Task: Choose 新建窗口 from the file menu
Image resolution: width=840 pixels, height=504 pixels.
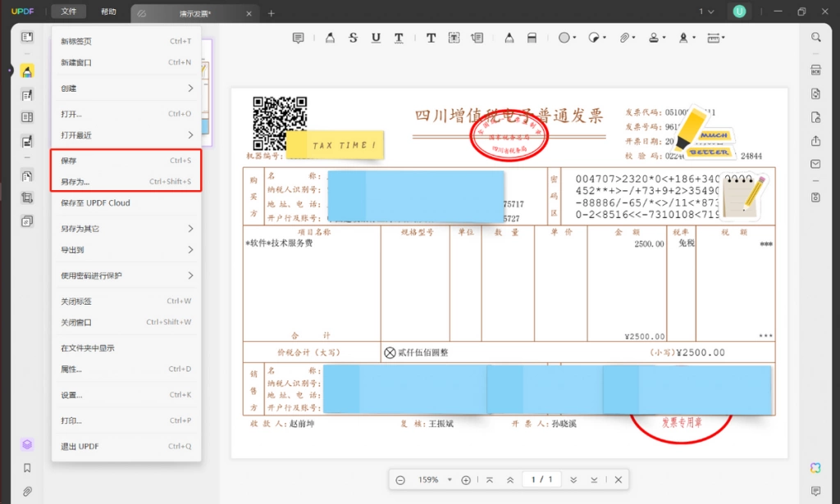Action: (126, 62)
